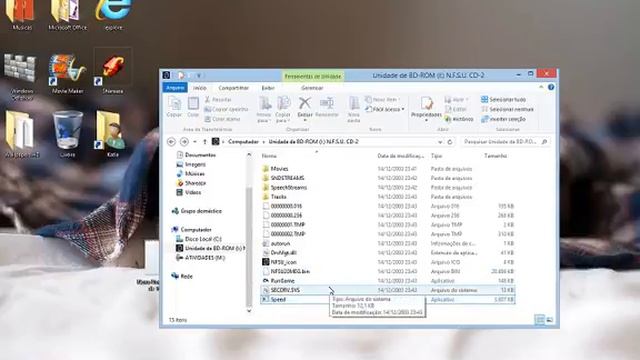This screenshot has width=640, height=360.
Task: Select Imagens in the navigation pane
Action: [x=191, y=164]
